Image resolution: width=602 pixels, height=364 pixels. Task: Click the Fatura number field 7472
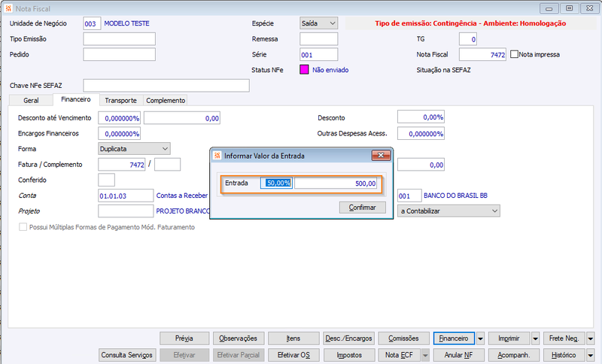click(x=122, y=165)
